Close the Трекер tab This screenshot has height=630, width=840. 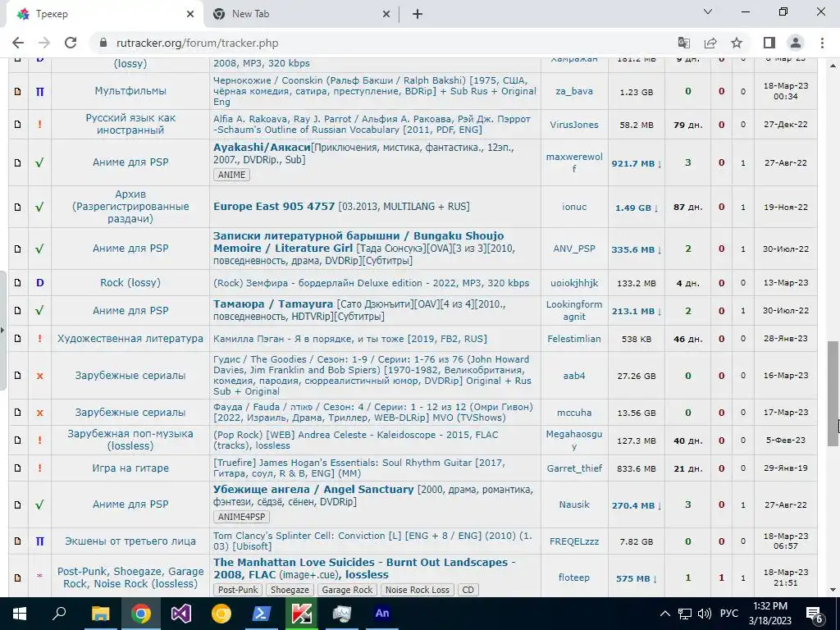point(190,14)
